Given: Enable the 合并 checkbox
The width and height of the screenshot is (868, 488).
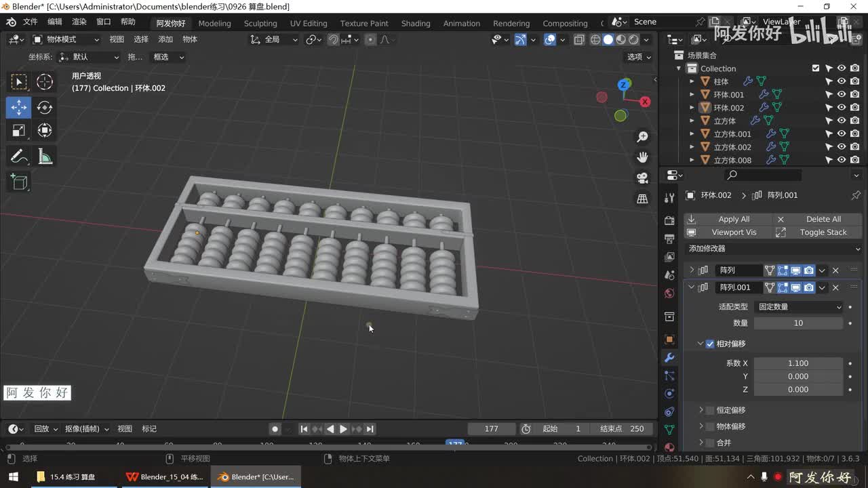Looking at the screenshot, I should (710, 443).
